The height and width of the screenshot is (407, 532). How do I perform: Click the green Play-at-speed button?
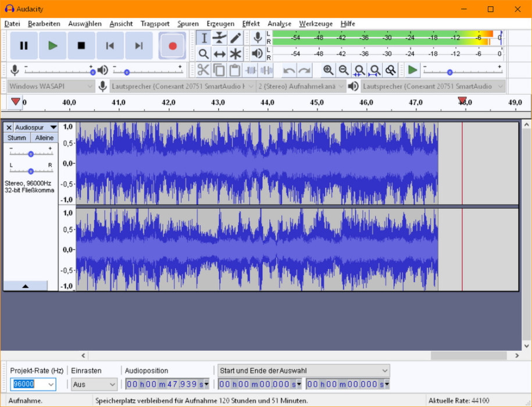point(413,70)
